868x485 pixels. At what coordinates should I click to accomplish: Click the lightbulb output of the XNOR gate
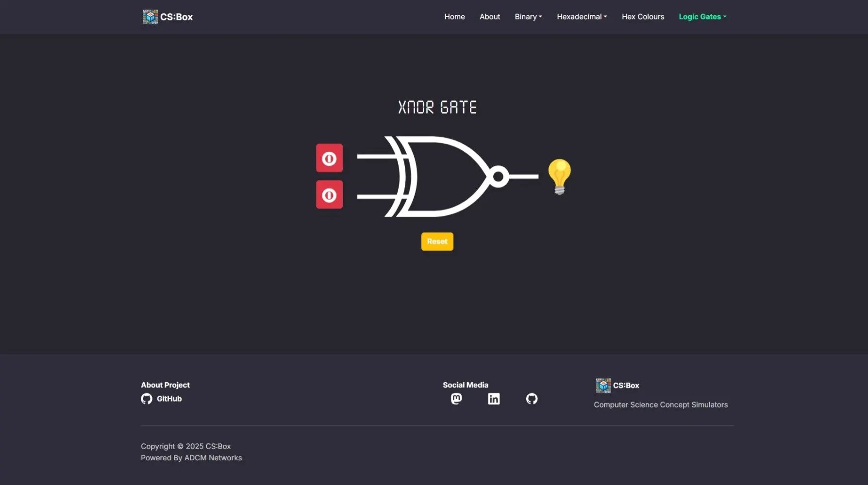(x=559, y=176)
